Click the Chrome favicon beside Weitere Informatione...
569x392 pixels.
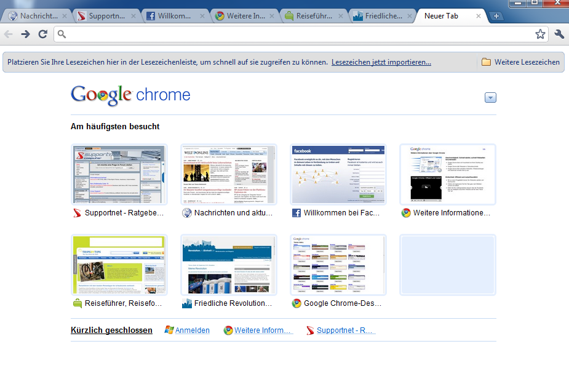[x=406, y=213]
